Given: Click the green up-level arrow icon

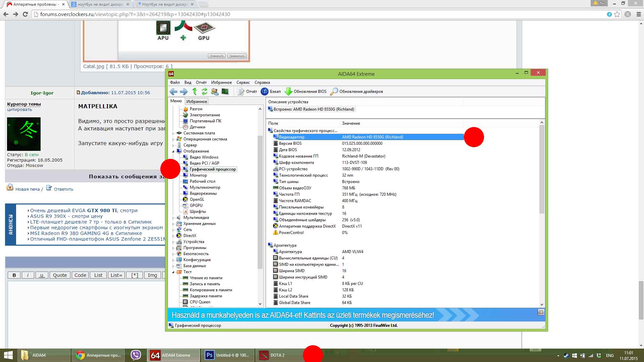Looking at the screenshot, I should (x=195, y=92).
